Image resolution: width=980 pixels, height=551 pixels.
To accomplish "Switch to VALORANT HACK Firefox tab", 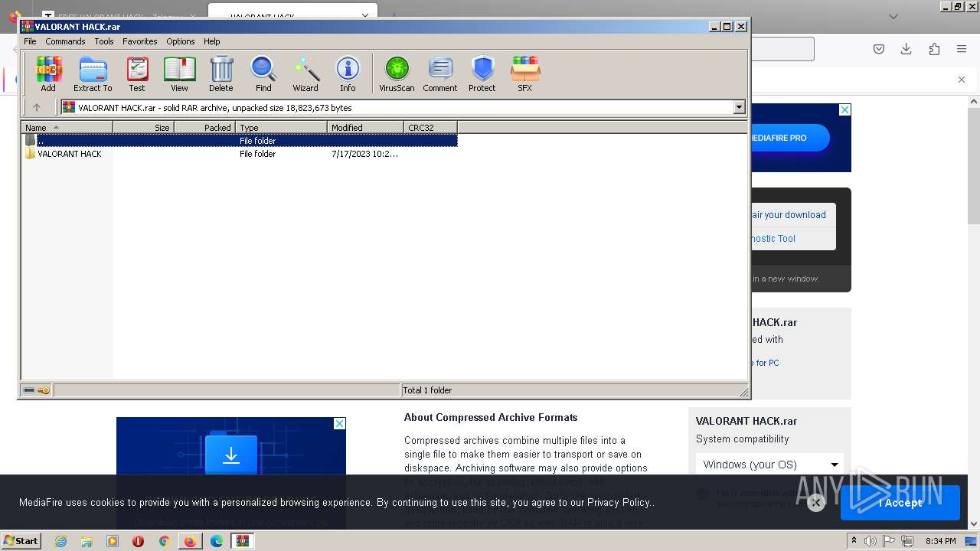I will click(291, 15).
